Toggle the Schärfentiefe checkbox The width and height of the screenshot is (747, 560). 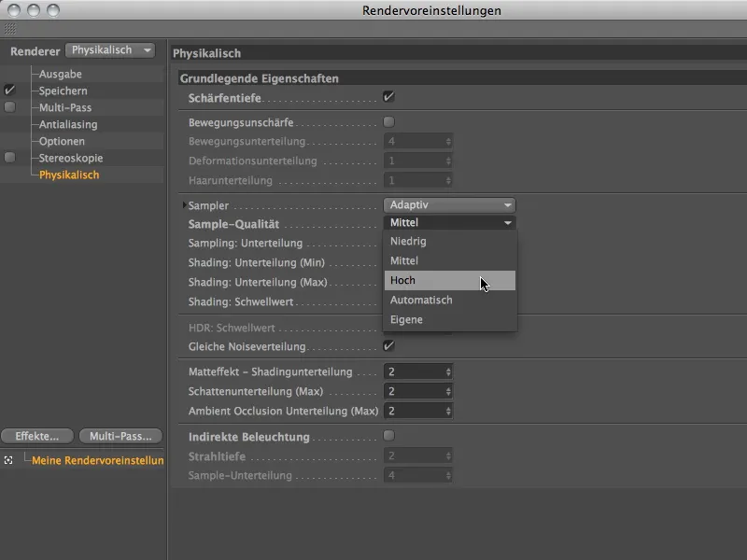pos(388,97)
